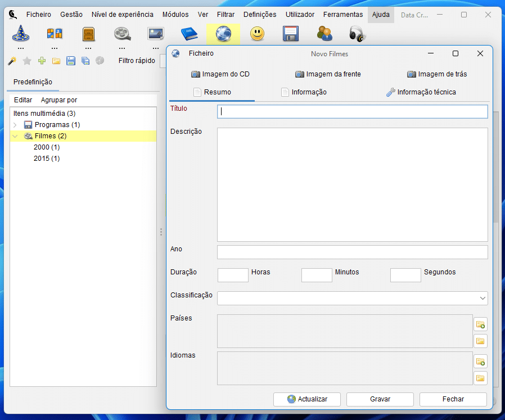The width and height of the screenshot is (505, 420).
Task: Collapse the Filmes (2) tree node
Action: pyautogui.click(x=15, y=136)
